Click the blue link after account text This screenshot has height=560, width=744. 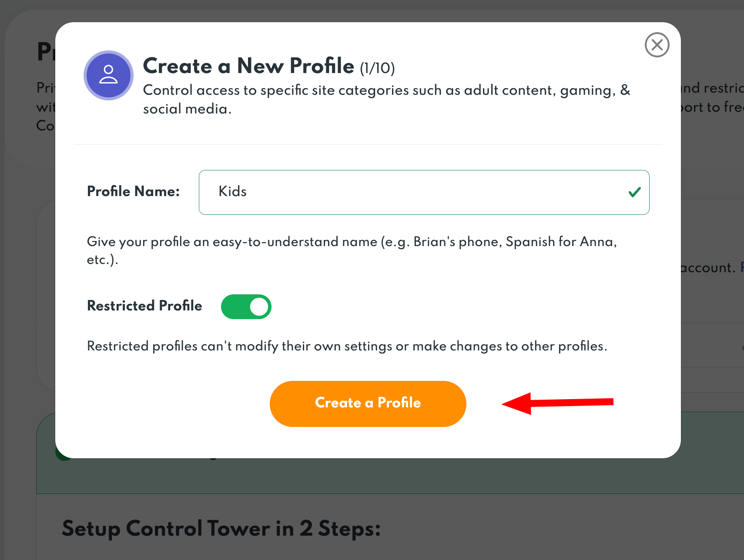[742, 267]
